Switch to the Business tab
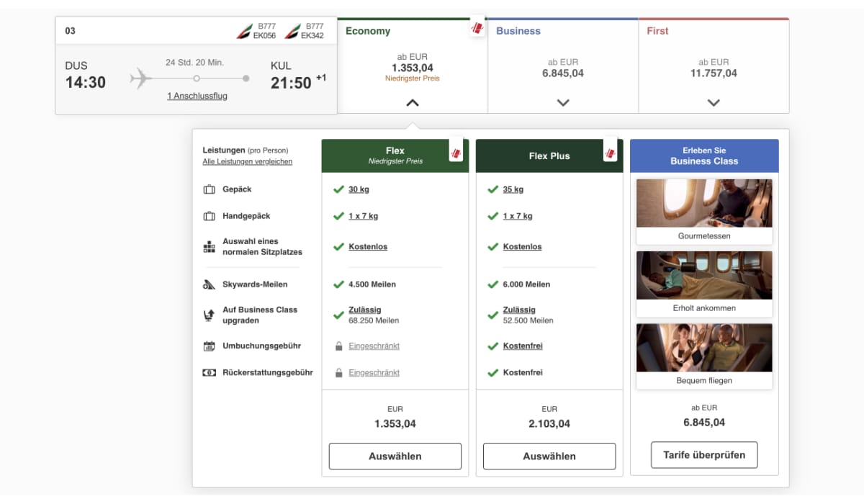This screenshot has height=504, width=864. click(x=518, y=30)
